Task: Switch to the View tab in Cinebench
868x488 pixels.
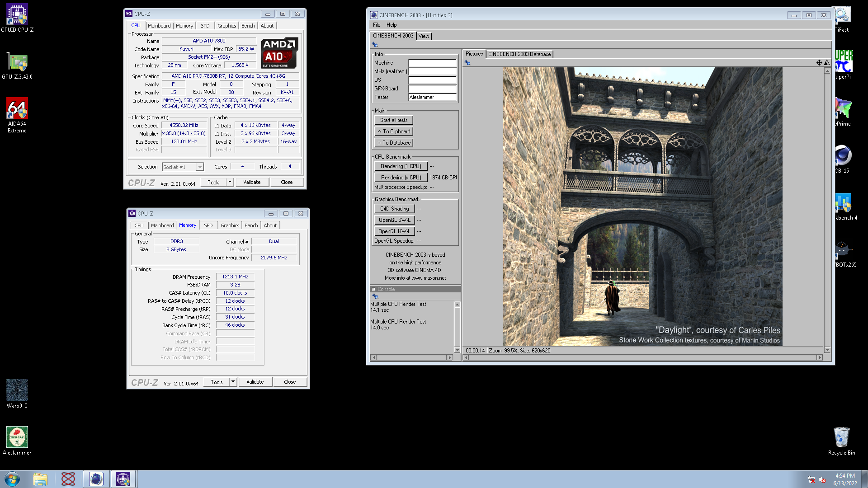Action: click(424, 36)
